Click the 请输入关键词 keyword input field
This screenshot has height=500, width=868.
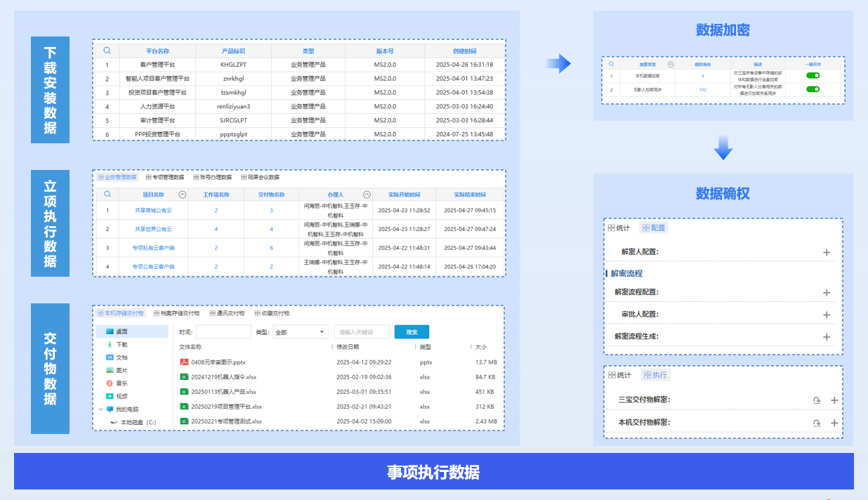point(362,332)
